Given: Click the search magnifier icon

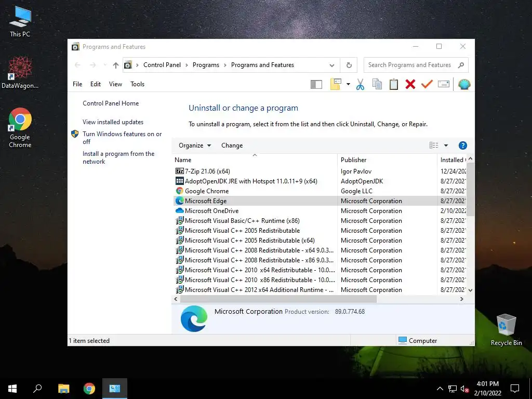Looking at the screenshot, I should click(x=461, y=65).
